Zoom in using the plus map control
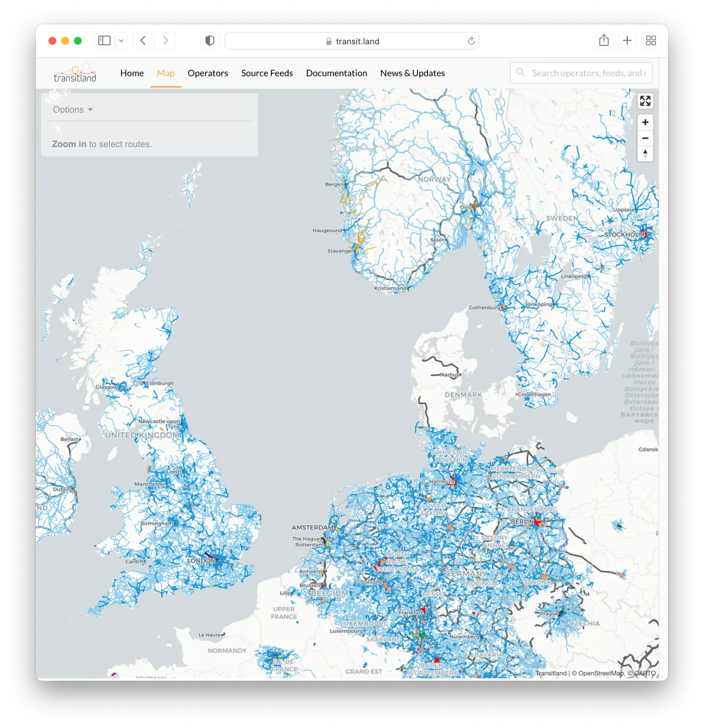This screenshot has width=704, height=728. 645,122
